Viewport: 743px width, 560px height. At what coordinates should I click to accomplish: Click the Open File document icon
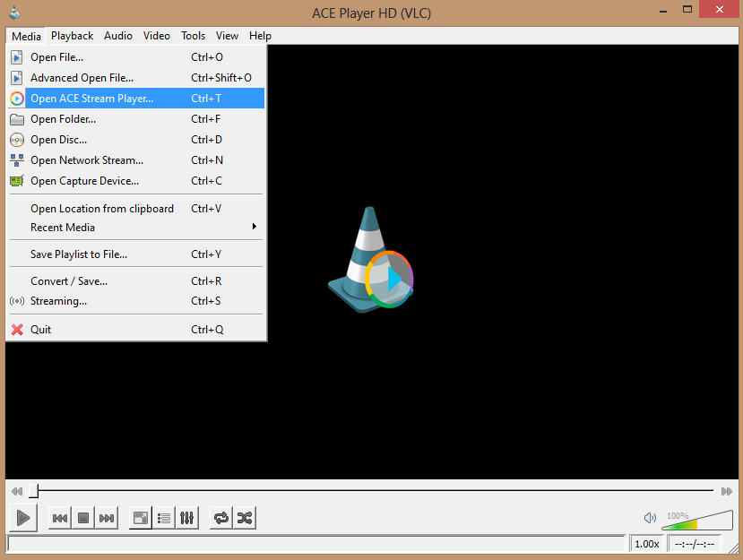coord(17,57)
